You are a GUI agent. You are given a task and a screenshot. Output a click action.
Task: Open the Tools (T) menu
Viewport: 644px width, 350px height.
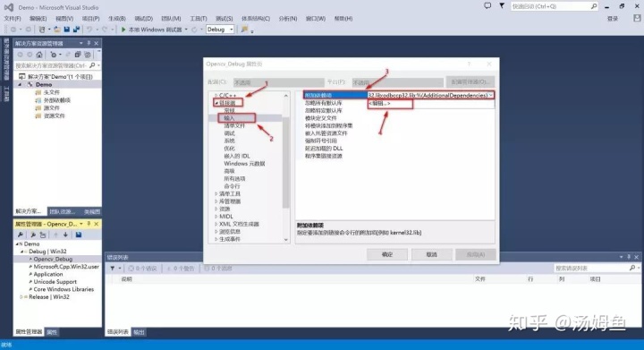pyautogui.click(x=199, y=19)
